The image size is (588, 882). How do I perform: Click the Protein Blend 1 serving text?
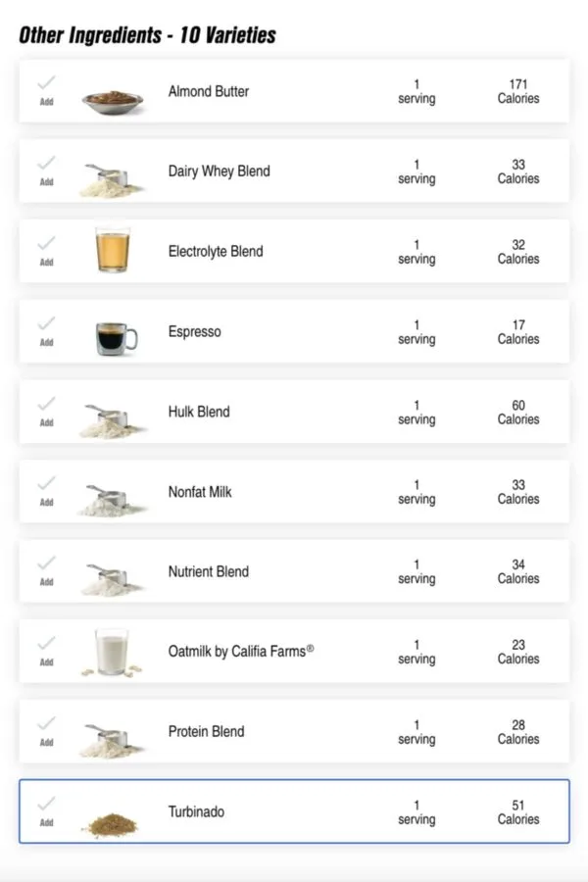point(416,731)
